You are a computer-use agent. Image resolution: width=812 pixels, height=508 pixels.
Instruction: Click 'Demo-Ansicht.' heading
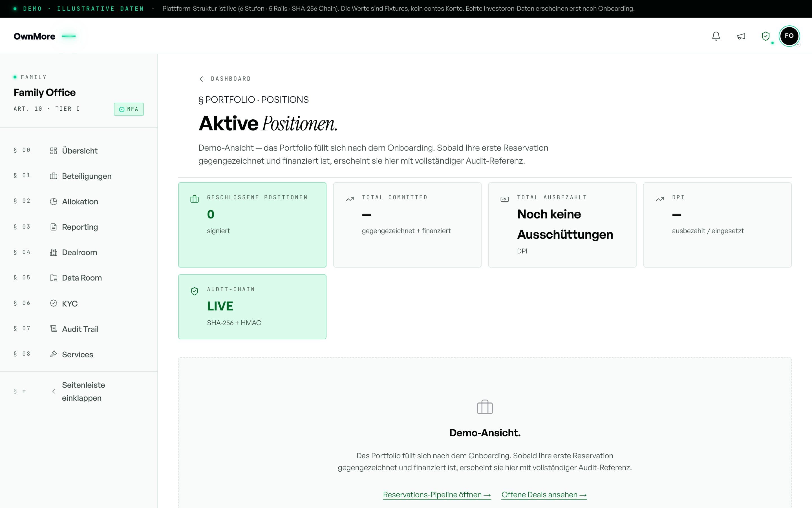[x=485, y=433]
